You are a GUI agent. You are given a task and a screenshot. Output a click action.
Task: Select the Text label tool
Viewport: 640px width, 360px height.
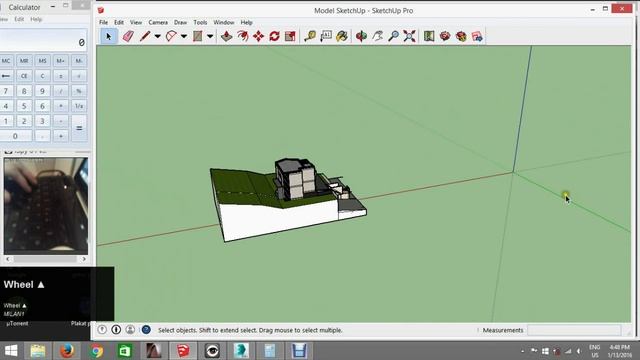coord(326,36)
